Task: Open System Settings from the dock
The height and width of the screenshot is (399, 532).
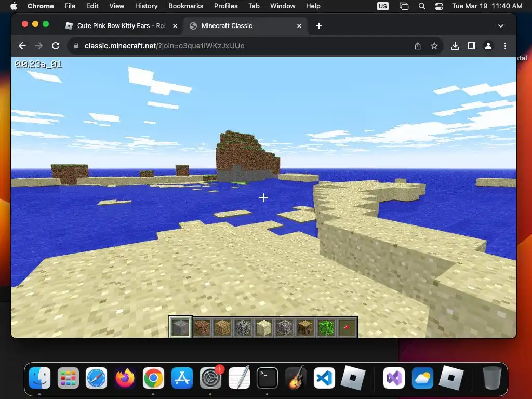Action: 210,378
